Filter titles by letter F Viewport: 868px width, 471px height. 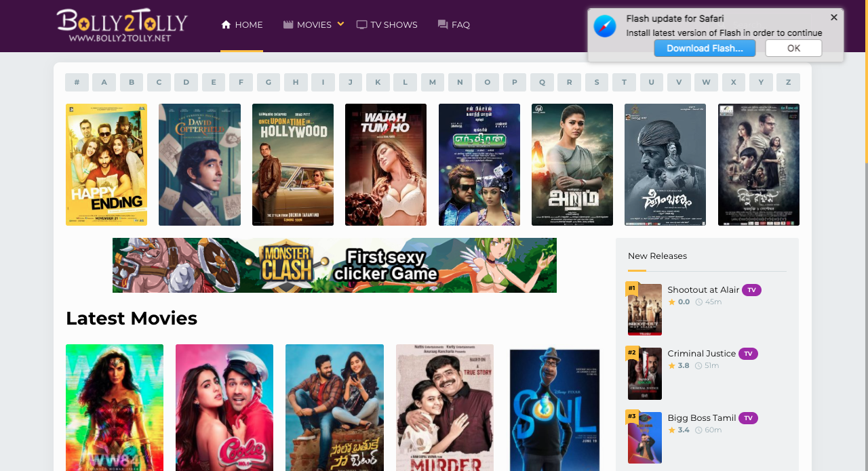point(241,82)
